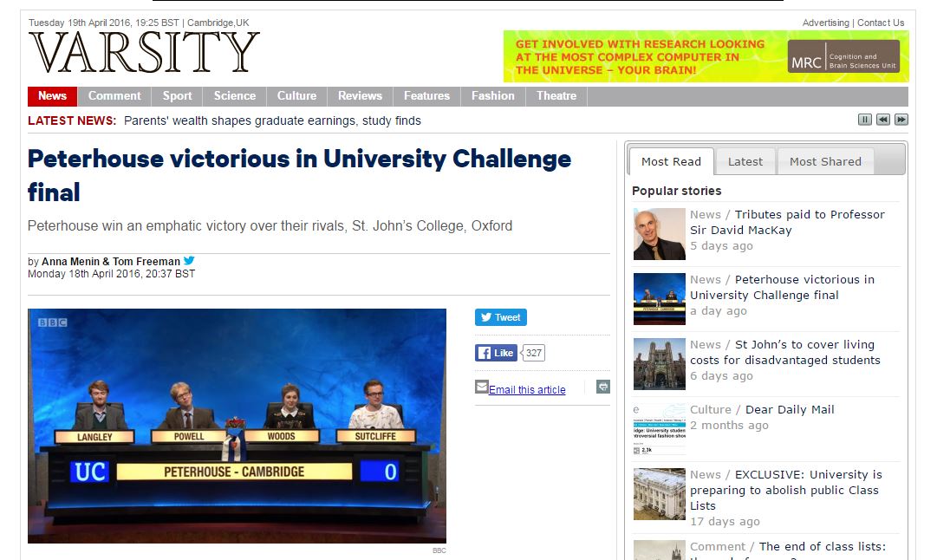This screenshot has width=950, height=560.
Task: Click the date 'Monday 18th April 2016, 20:37 BST'
Action: 112,274
